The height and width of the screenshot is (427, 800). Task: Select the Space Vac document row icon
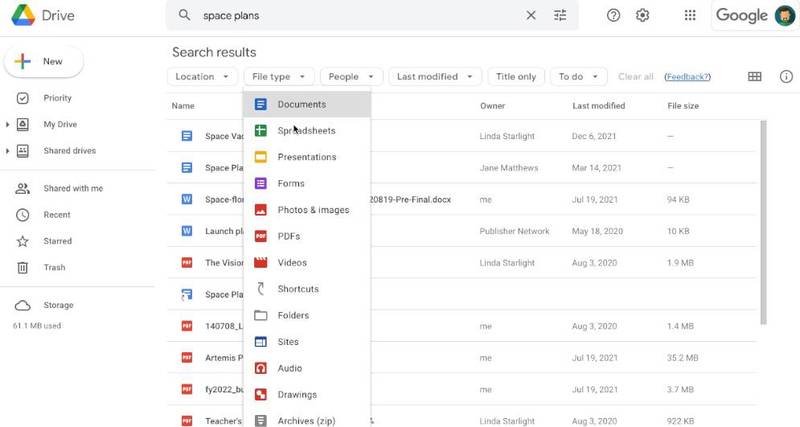(x=187, y=136)
